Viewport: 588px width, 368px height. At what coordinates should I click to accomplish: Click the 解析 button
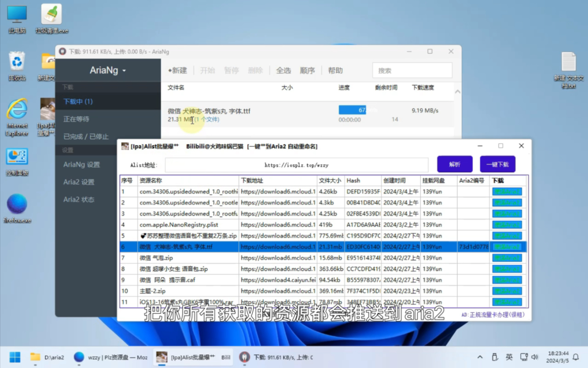point(455,164)
